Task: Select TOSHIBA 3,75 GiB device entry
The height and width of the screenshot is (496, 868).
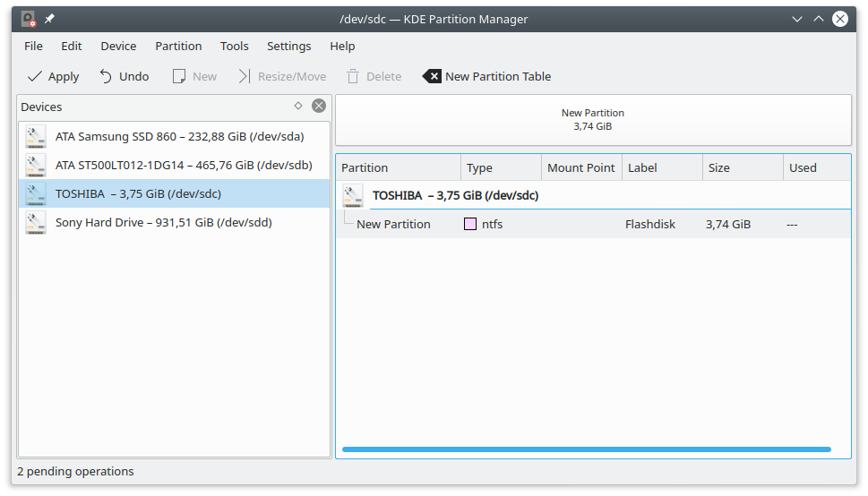Action: [138, 194]
